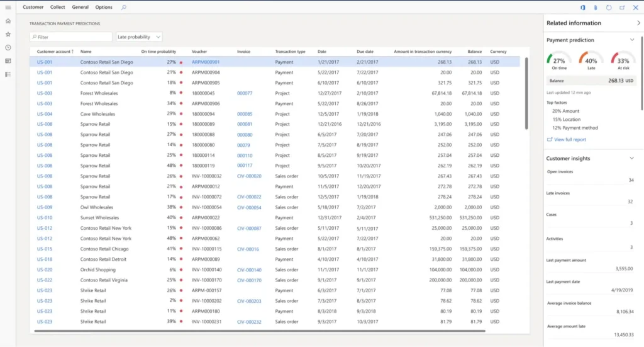
Task: Select the Owl Wholesales name cell
Action: tap(96, 208)
